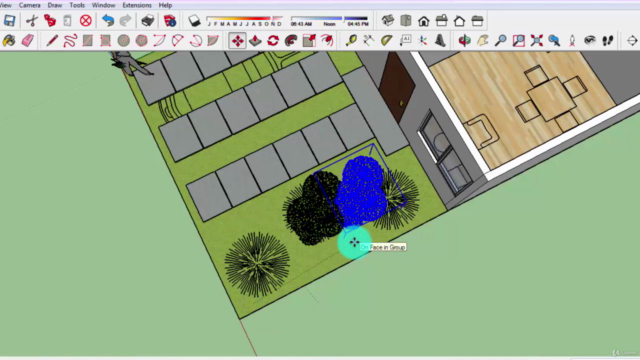Select the Polygon tool
The height and width of the screenshot is (360, 640).
(141, 41)
